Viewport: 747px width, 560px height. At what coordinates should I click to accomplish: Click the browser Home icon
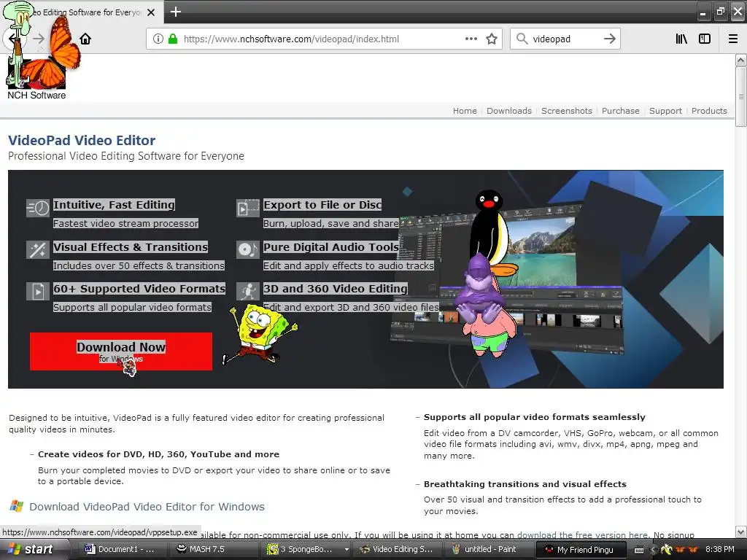pyautogui.click(x=85, y=39)
